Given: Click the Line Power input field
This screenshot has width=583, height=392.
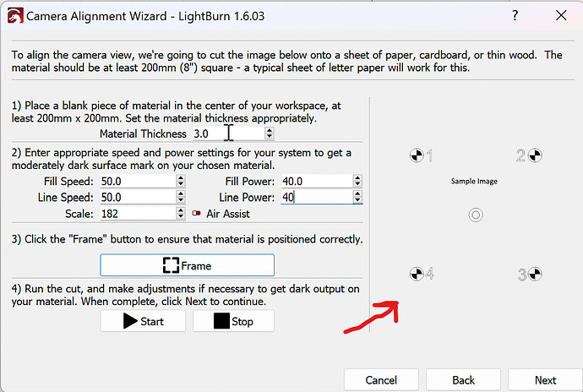Looking at the screenshot, I should [317, 197].
